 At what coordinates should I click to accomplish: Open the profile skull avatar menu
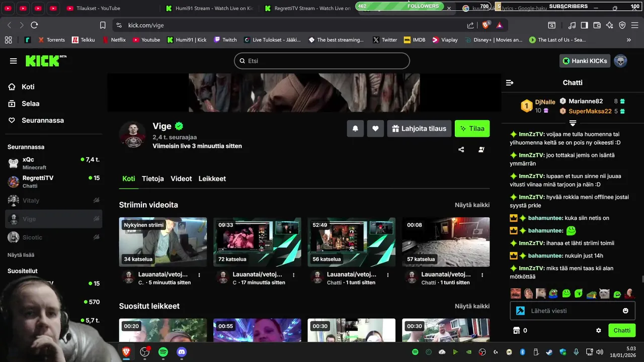620,61
